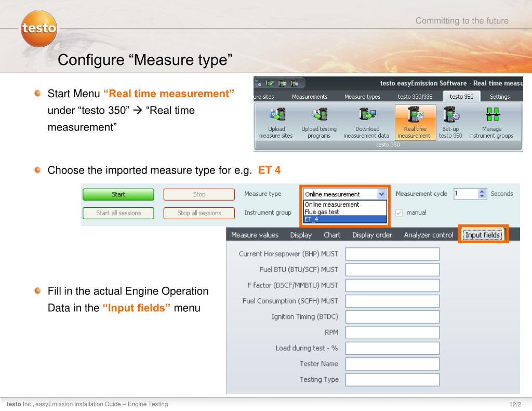Click the Stop all sessions button

tap(199, 213)
